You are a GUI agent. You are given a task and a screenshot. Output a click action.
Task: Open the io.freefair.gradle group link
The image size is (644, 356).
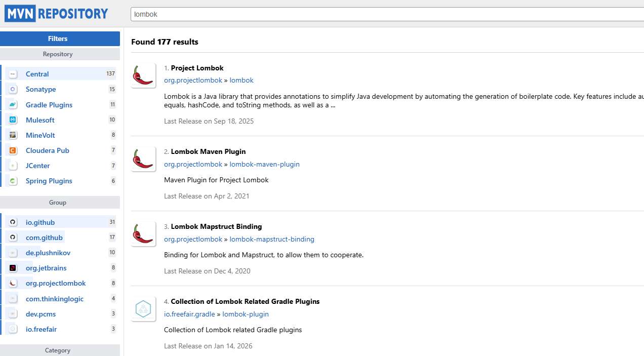click(x=189, y=314)
